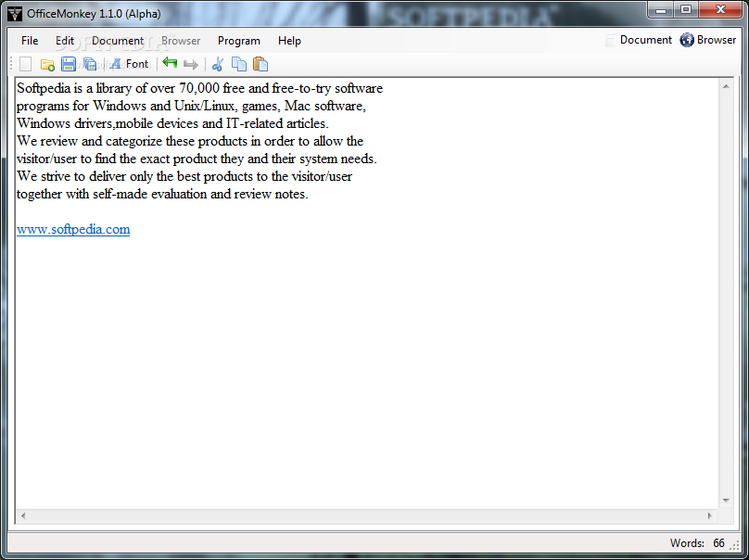
Task: Undo with the green arrow icon
Action: pyautogui.click(x=170, y=63)
